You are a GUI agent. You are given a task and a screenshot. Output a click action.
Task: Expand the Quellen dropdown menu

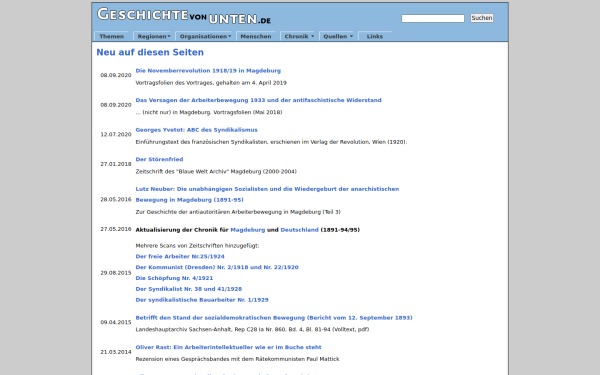pyautogui.click(x=338, y=36)
